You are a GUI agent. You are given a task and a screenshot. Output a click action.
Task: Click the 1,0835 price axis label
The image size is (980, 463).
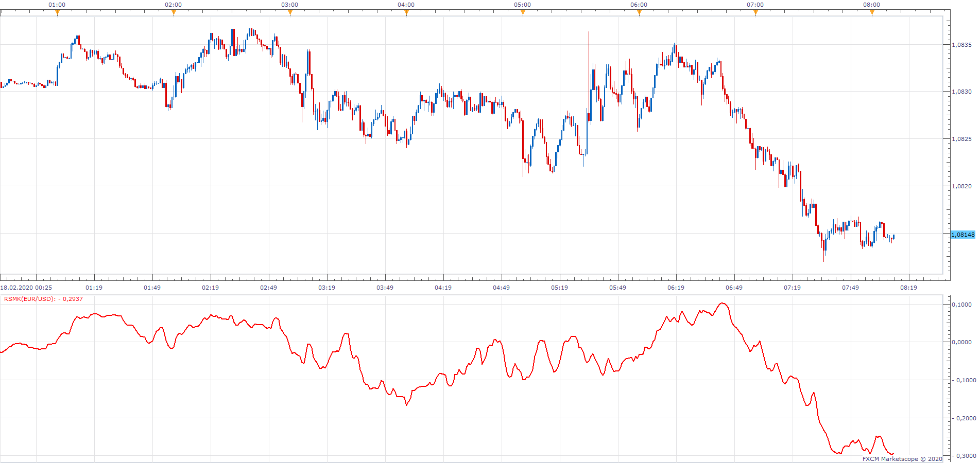coord(961,45)
